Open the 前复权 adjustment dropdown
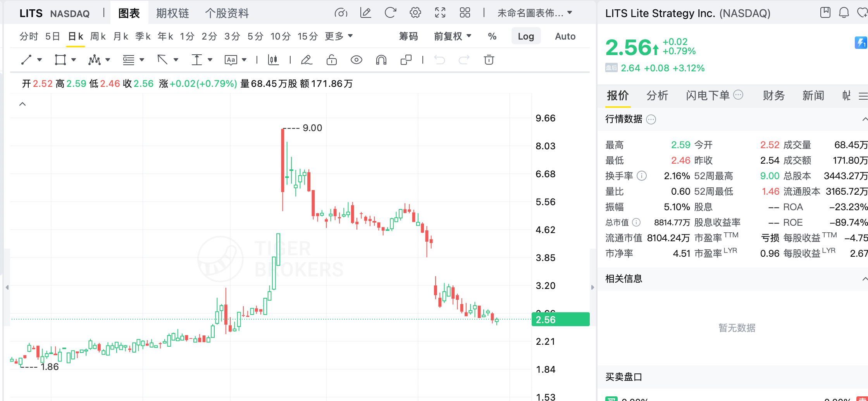 click(453, 36)
